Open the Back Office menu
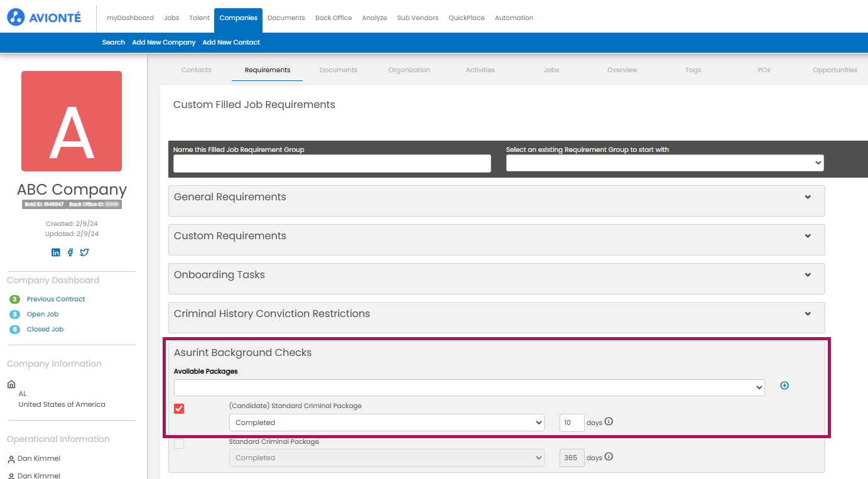 [334, 18]
